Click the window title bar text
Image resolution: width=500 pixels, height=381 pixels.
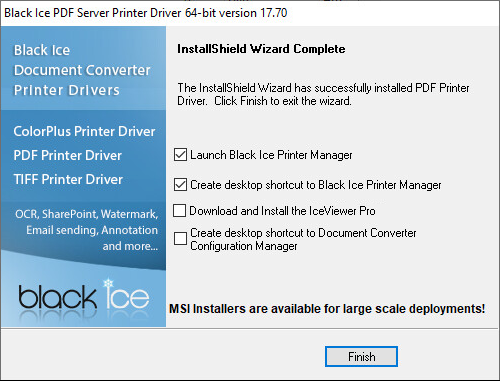click(146, 13)
